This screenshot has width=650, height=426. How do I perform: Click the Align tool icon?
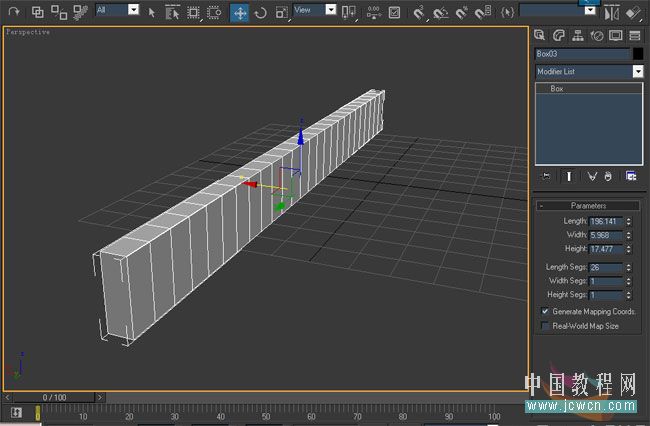click(x=633, y=13)
